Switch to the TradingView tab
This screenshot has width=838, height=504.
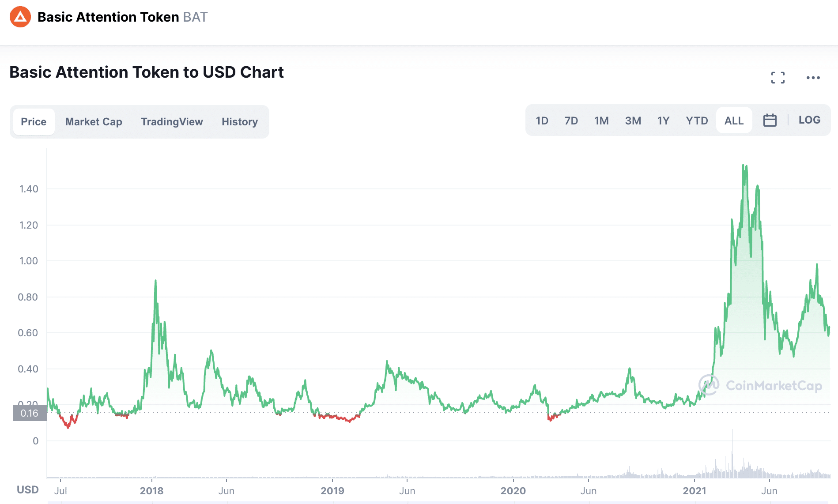[x=172, y=122]
